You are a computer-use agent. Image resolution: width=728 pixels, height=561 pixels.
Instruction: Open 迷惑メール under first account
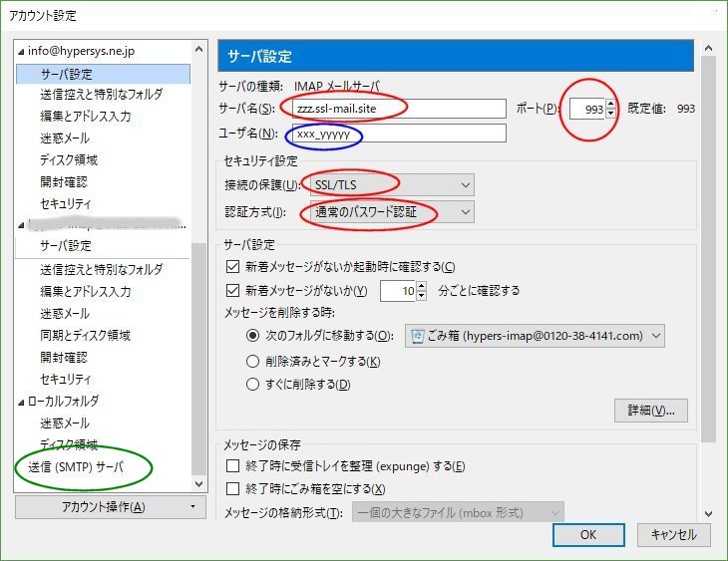(x=64, y=139)
